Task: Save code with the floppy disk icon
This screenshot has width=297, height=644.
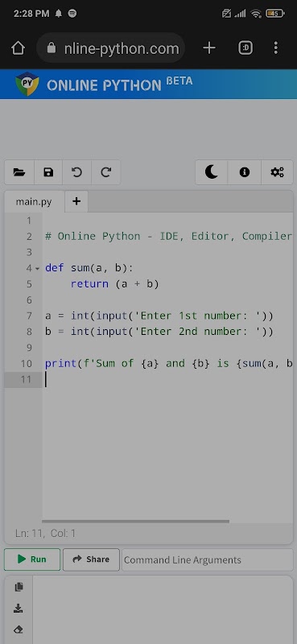Action: (48, 172)
